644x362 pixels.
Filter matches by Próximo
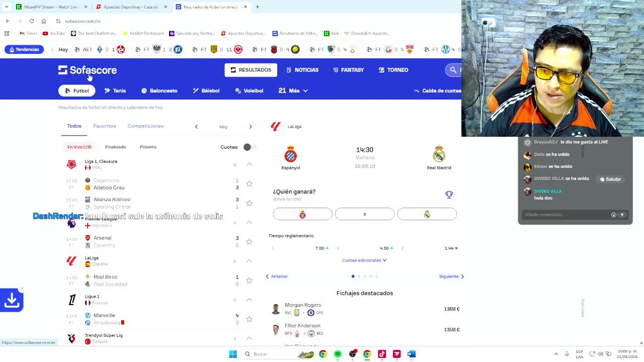point(148,147)
